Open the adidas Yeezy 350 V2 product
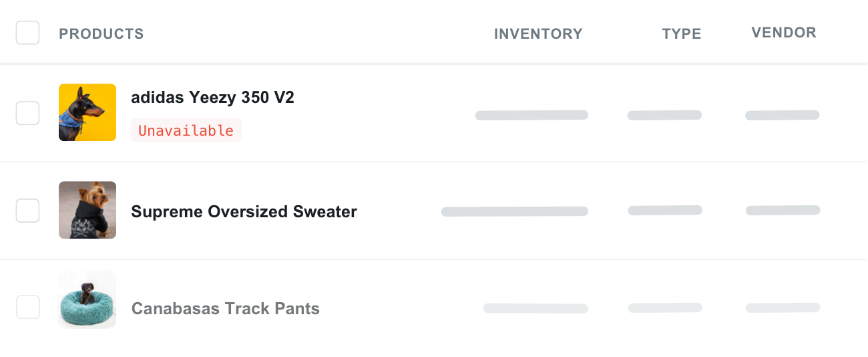868x357 pixels. tap(212, 98)
